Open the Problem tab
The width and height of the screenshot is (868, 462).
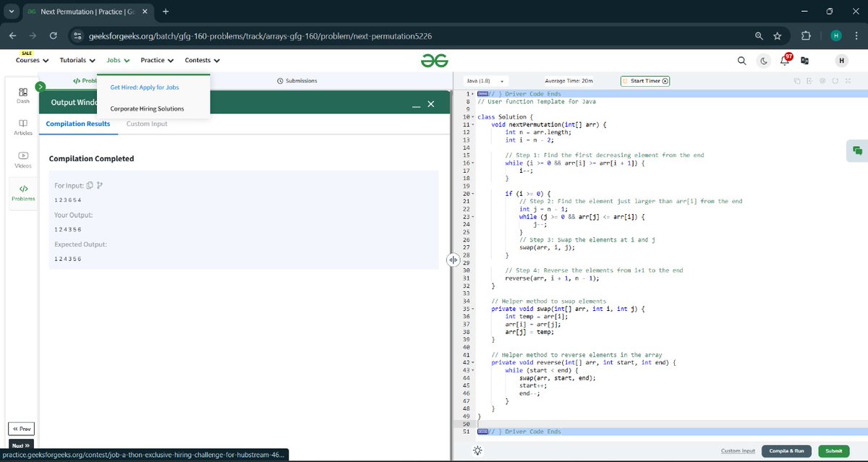tap(85, 81)
